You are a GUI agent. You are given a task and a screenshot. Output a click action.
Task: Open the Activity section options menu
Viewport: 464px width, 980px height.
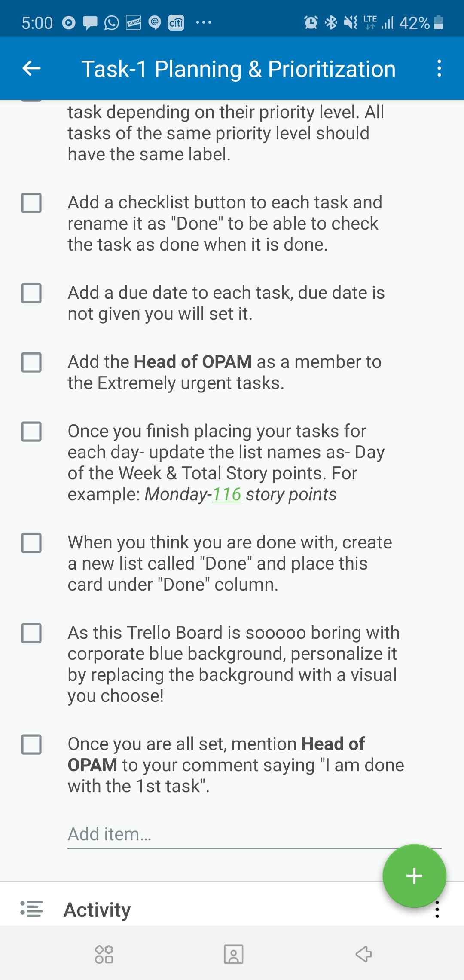point(437,910)
